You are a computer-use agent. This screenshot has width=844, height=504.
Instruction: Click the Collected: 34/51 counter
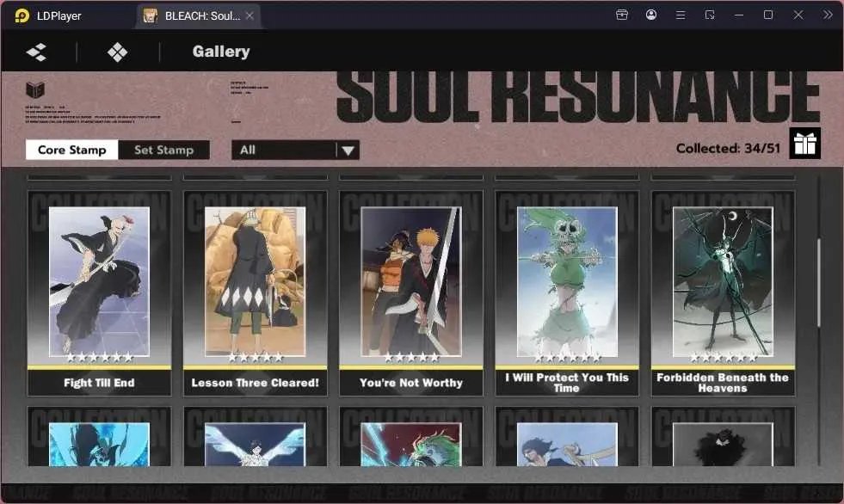[x=728, y=149]
